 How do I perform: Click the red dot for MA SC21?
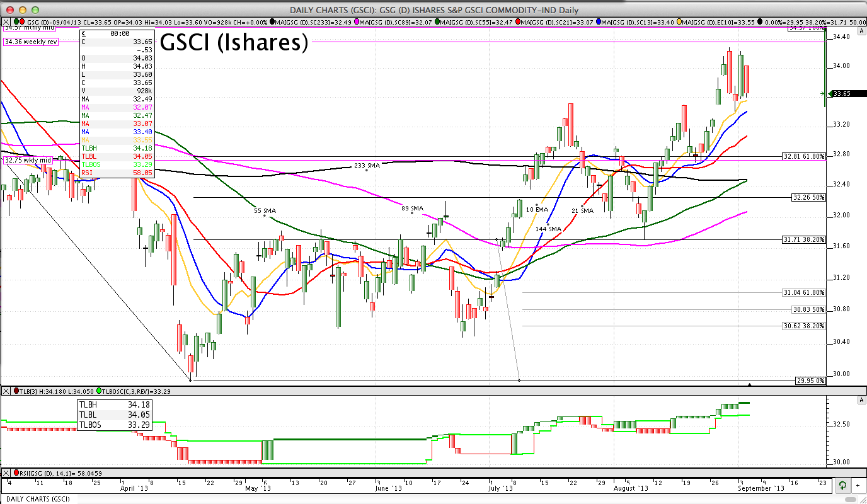[x=518, y=21]
